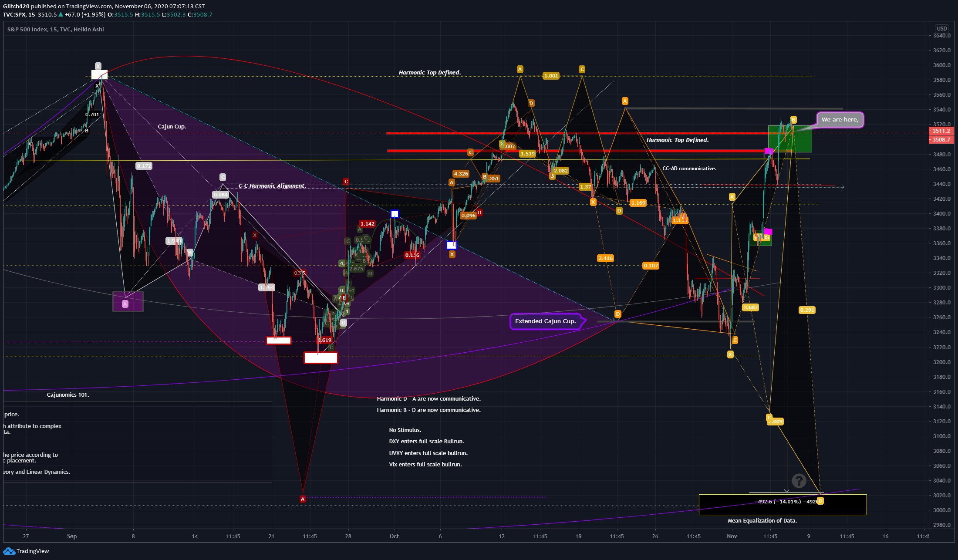Select the 2.082 ratio label
Screen dimensions: 958x560
point(560,171)
